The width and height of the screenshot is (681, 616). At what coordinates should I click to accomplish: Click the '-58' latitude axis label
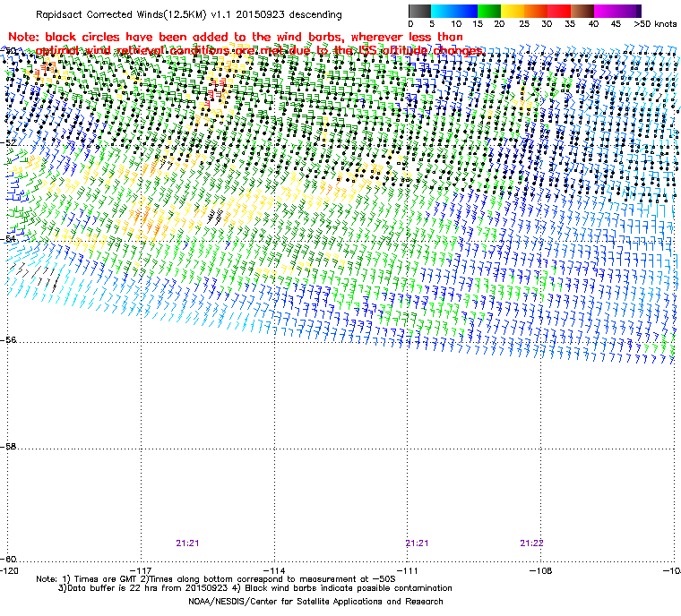coord(10,446)
